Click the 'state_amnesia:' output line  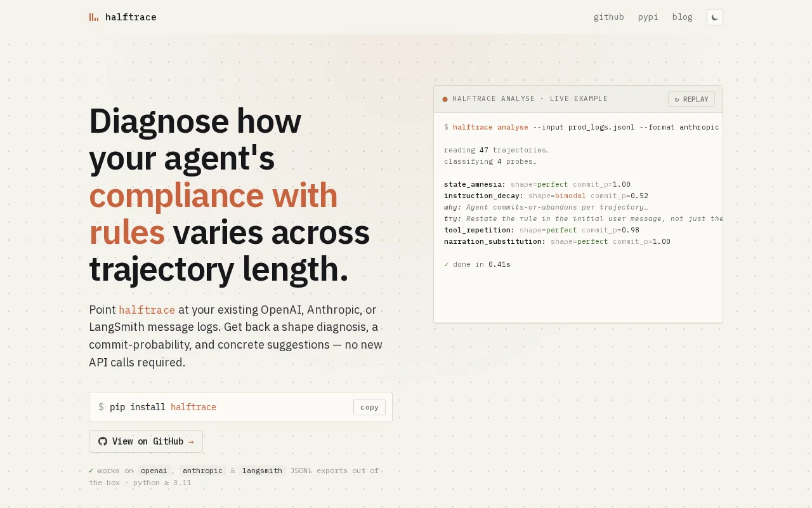tap(537, 184)
